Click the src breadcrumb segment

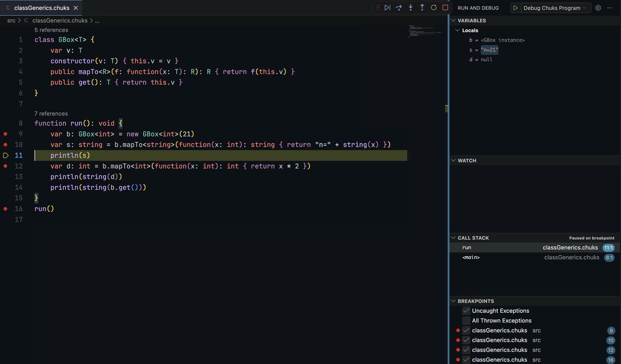[11, 21]
